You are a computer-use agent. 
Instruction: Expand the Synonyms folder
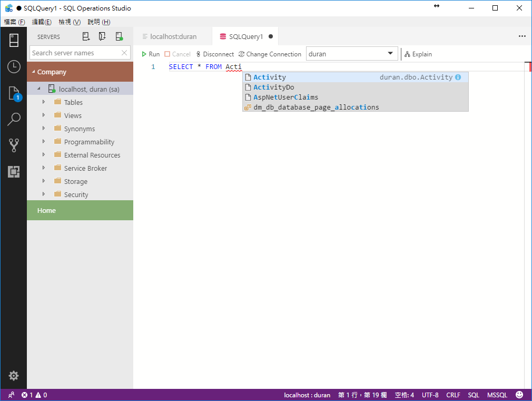click(x=43, y=128)
